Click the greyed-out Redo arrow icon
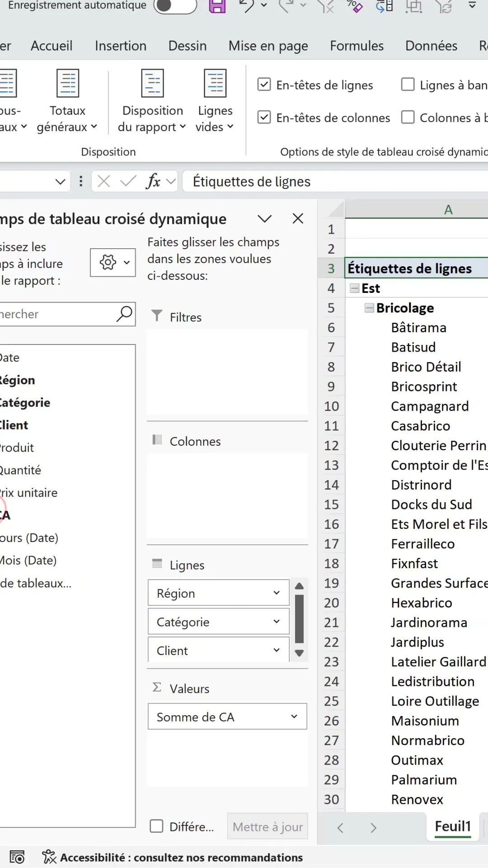Screen dimensions: 488x868 point(286,5)
